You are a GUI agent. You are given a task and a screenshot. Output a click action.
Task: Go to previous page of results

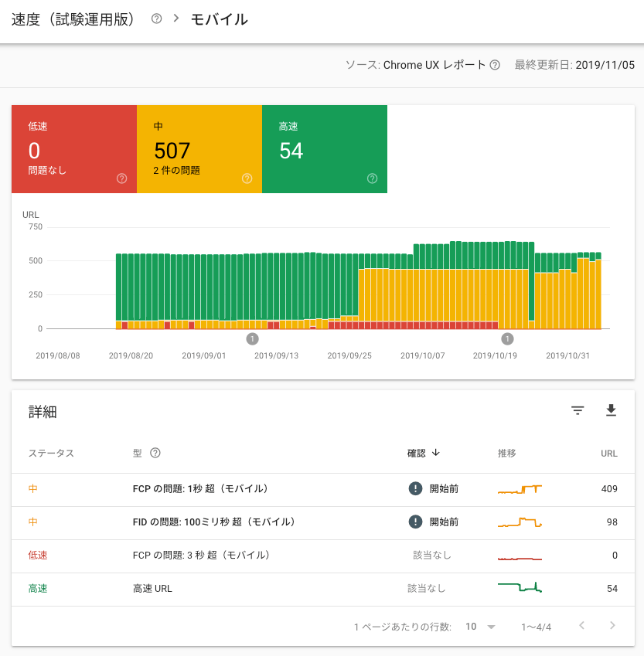click(x=581, y=625)
